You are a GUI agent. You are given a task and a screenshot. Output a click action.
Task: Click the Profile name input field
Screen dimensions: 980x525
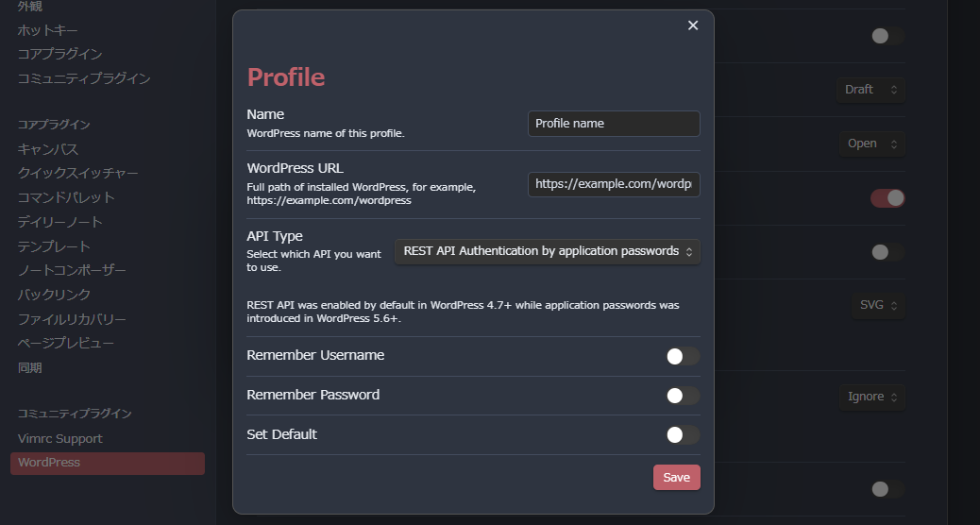point(614,124)
